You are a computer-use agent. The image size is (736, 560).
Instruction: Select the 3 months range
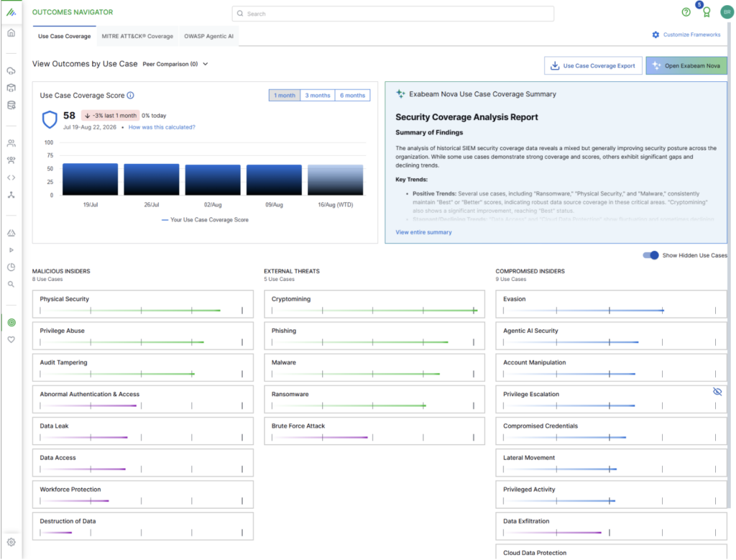coord(318,96)
